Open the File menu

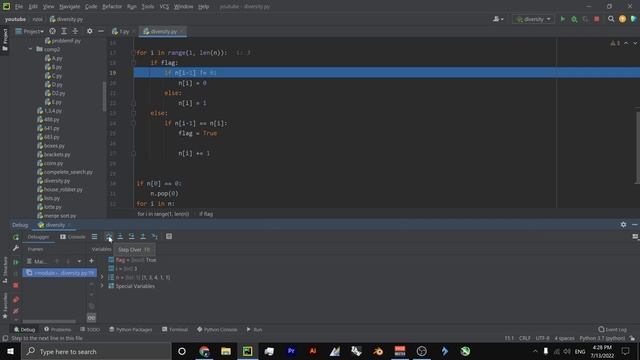(x=19, y=7)
